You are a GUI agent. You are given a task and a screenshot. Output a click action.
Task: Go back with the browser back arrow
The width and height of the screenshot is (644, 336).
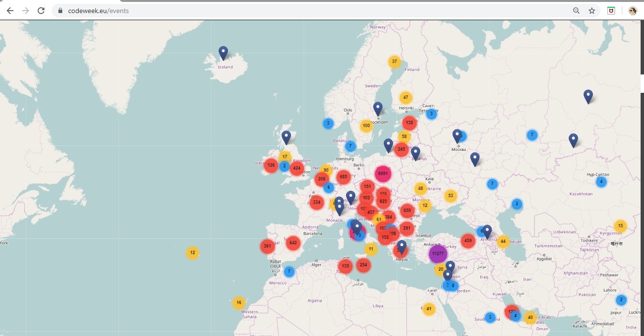tap(10, 11)
